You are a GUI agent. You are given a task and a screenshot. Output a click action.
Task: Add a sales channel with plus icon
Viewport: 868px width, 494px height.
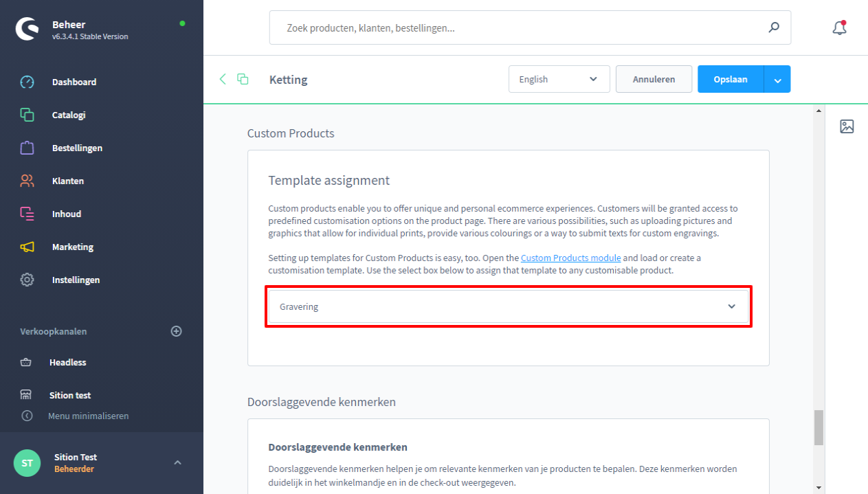176,331
